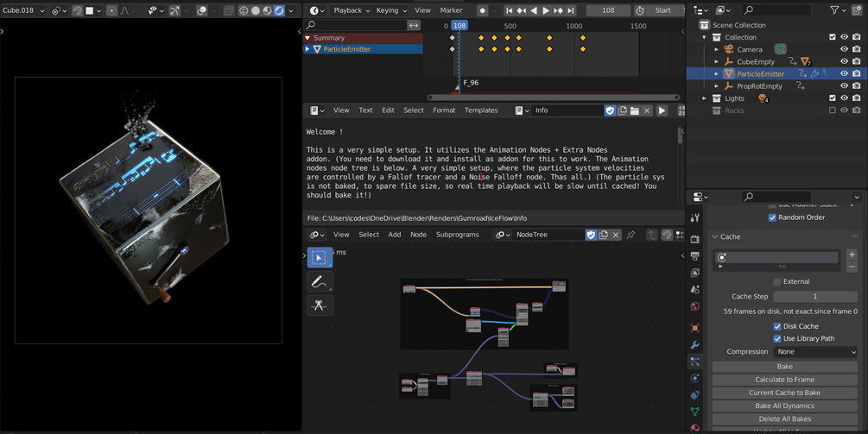This screenshot has height=434, width=868.
Task: Remove cache with minus icon
Action: (852, 267)
